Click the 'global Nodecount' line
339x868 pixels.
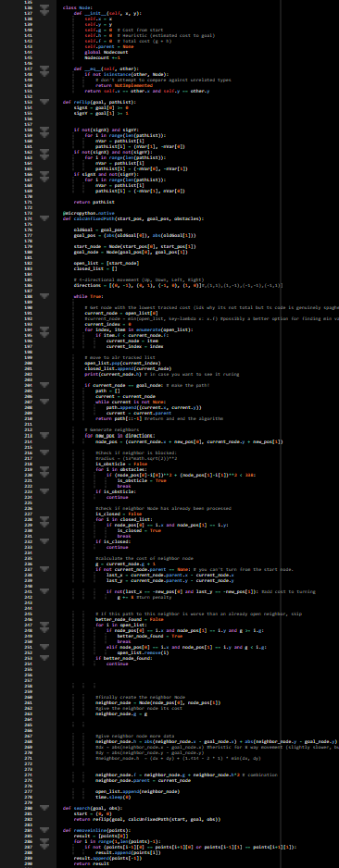107,52
